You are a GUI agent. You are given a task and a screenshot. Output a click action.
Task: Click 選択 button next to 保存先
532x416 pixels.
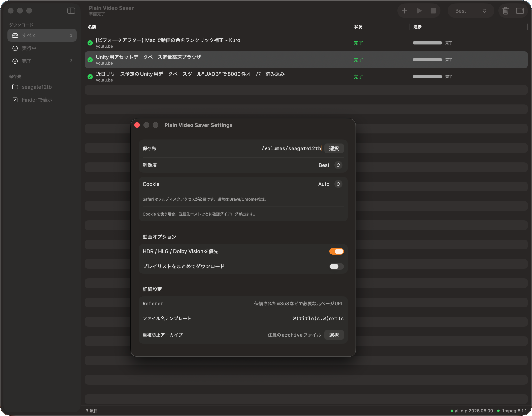tap(334, 148)
